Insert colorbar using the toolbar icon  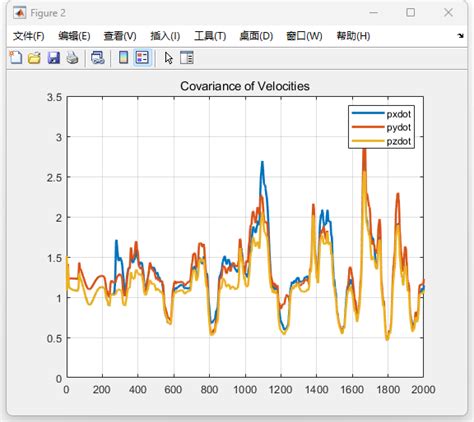pos(124,58)
